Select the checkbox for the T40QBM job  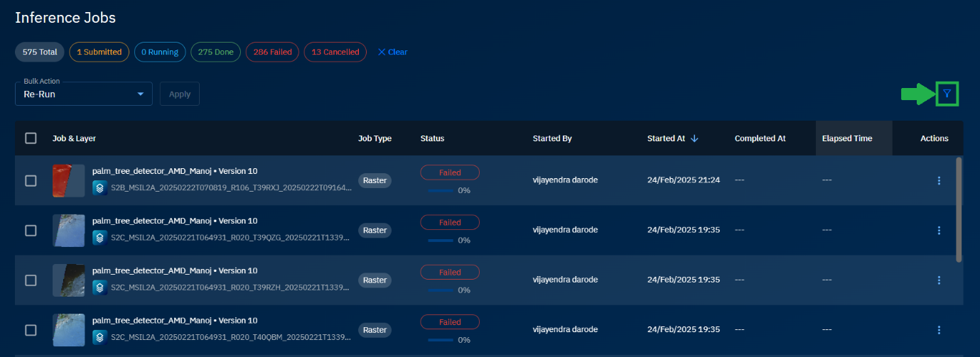click(x=31, y=330)
